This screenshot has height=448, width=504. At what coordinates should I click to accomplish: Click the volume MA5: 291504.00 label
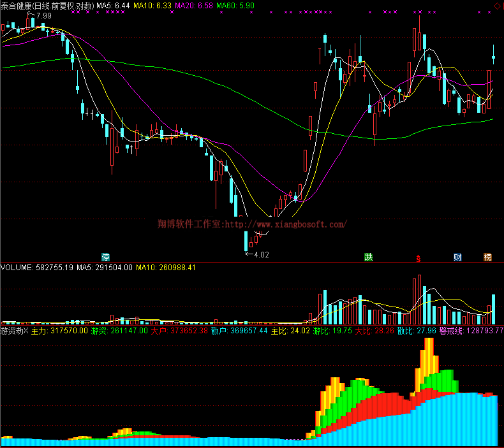105,267
